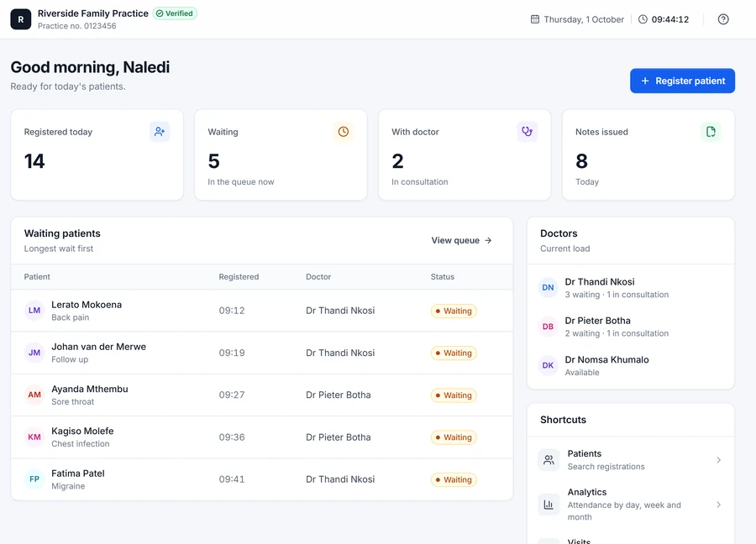Click the Verified badge
Viewport: 756px width, 544px height.
coord(175,13)
